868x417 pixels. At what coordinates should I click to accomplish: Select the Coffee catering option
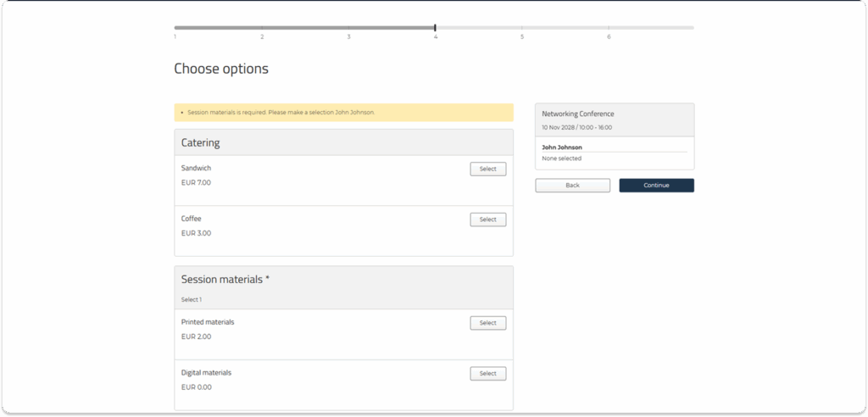pyautogui.click(x=487, y=220)
